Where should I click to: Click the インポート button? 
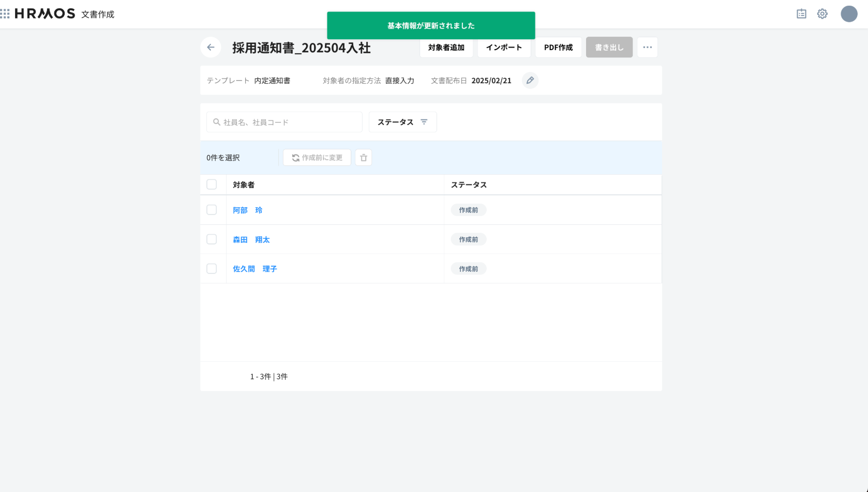click(x=504, y=48)
